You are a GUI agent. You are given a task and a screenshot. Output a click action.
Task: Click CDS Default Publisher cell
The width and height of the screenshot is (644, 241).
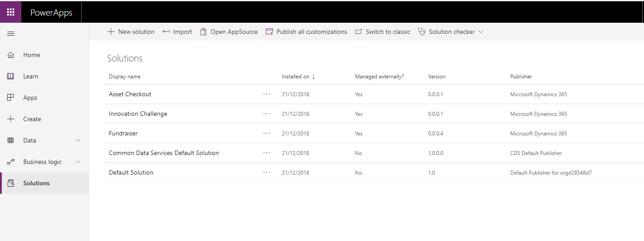coord(536,153)
